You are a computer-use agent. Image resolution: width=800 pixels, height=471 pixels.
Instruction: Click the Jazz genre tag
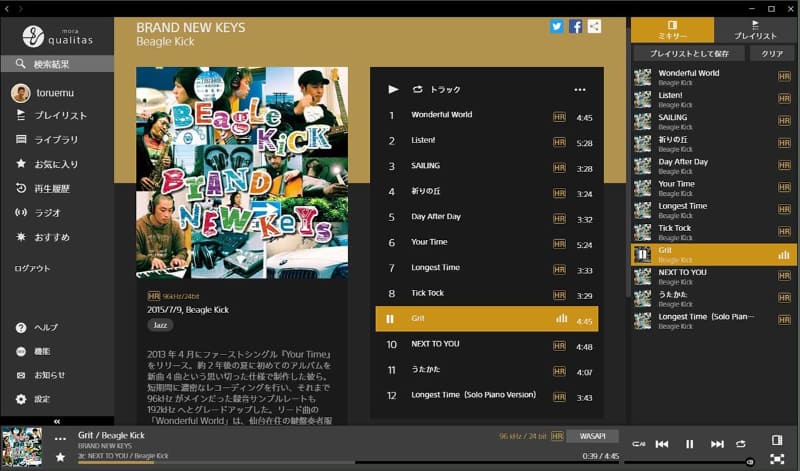tap(160, 325)
